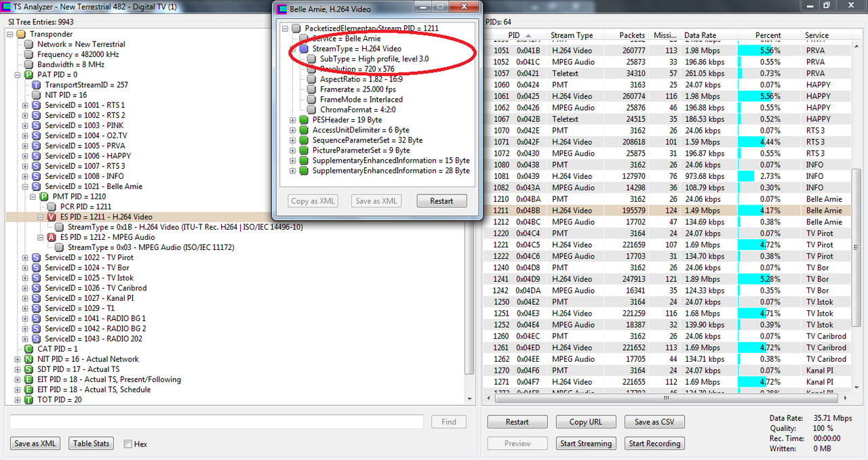The height and width of the screenshot is (460, 868).
Task: Select Resolution = 720 x 576 in the dialog
Action: tap(357, 69)
